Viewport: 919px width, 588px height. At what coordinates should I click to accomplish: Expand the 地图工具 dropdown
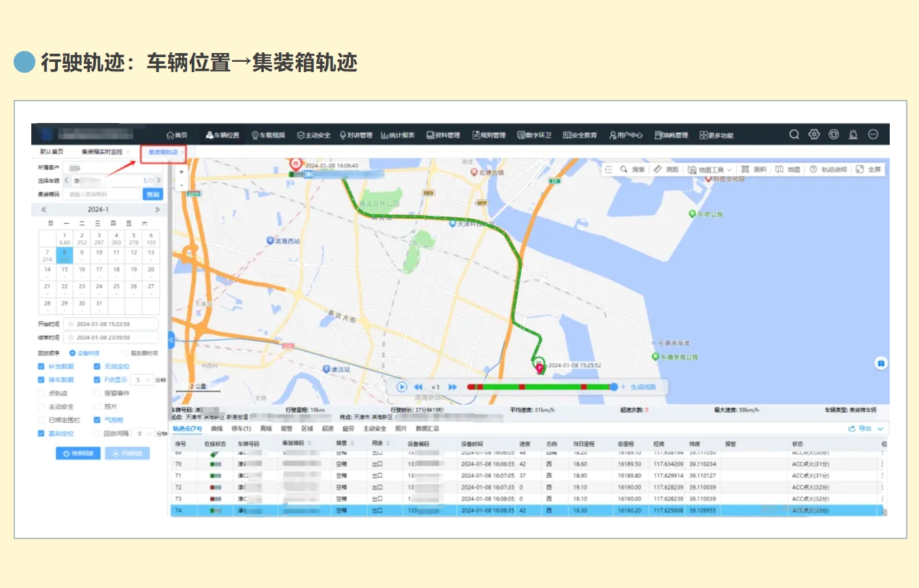click(710, 169)
